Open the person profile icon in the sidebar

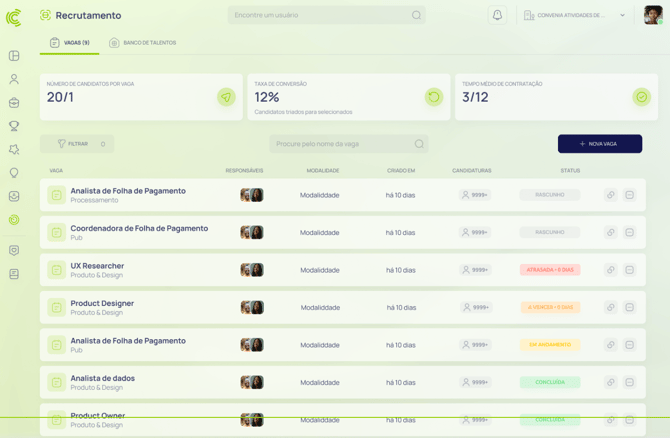click(14, 79)
